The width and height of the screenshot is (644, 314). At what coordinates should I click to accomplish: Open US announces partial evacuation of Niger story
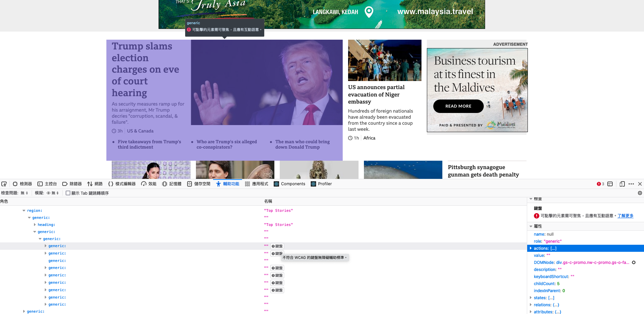click(376, 94)
